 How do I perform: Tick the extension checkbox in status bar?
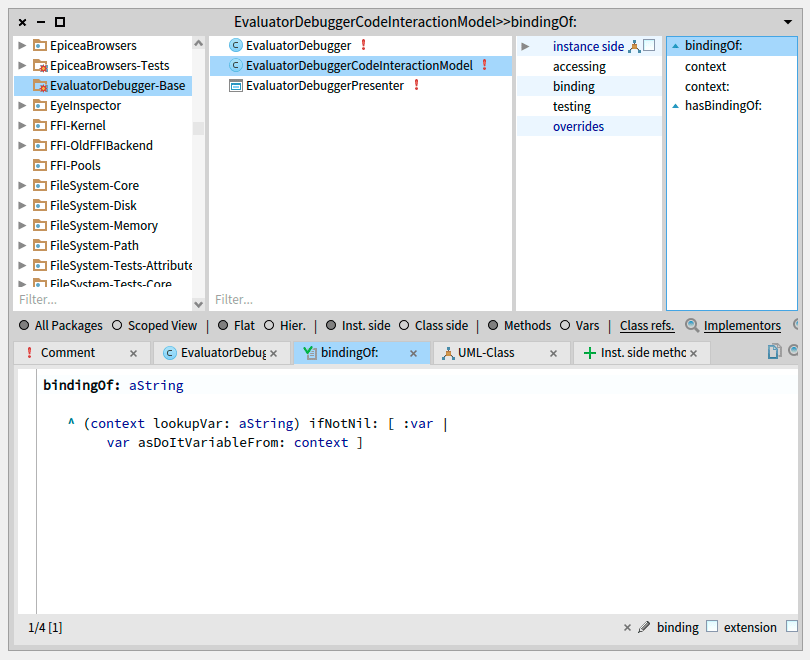pyautogui.click(x=792, y=627)
